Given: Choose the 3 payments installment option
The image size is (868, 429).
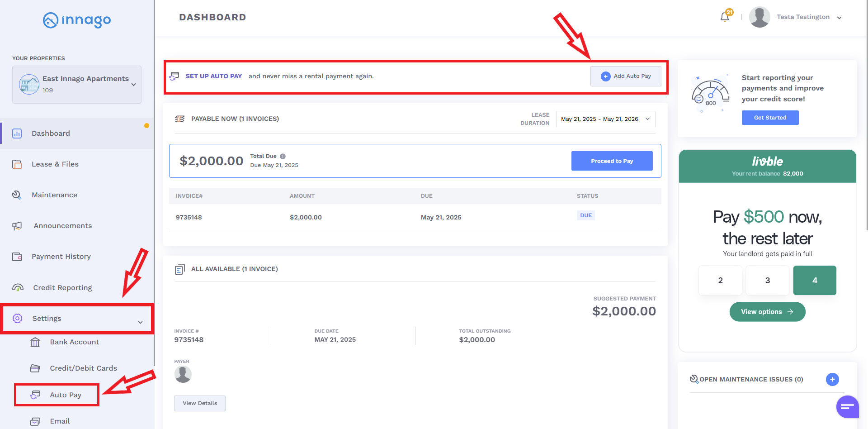Looking at the screenshot, I should [767, 281].
